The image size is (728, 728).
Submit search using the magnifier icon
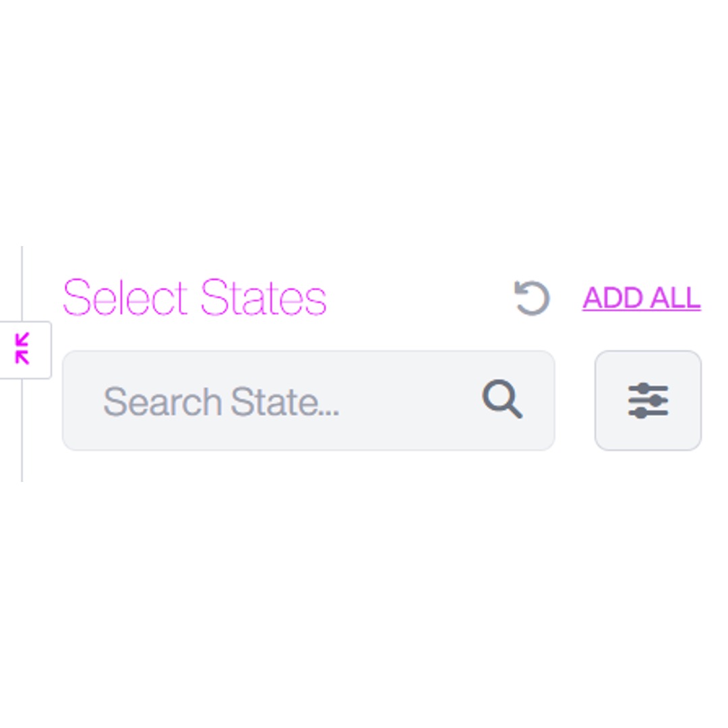pyautogui.click(x=502, y=400)
